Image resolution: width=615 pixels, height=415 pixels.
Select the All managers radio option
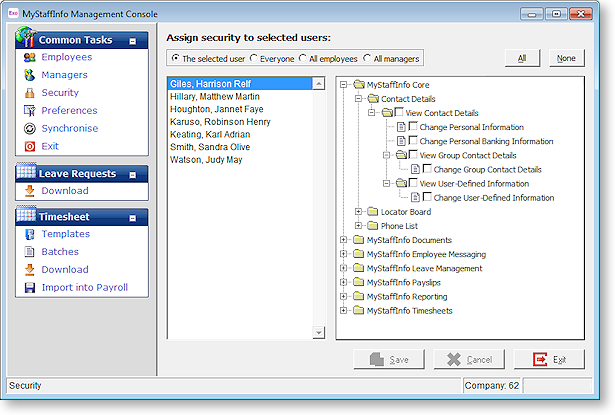[367, 59]
